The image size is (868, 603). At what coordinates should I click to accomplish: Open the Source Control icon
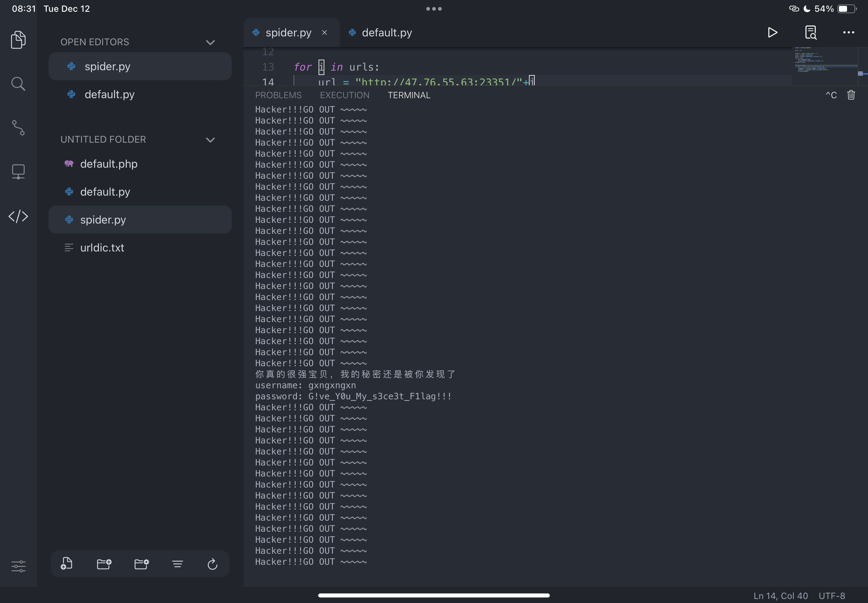18,128
